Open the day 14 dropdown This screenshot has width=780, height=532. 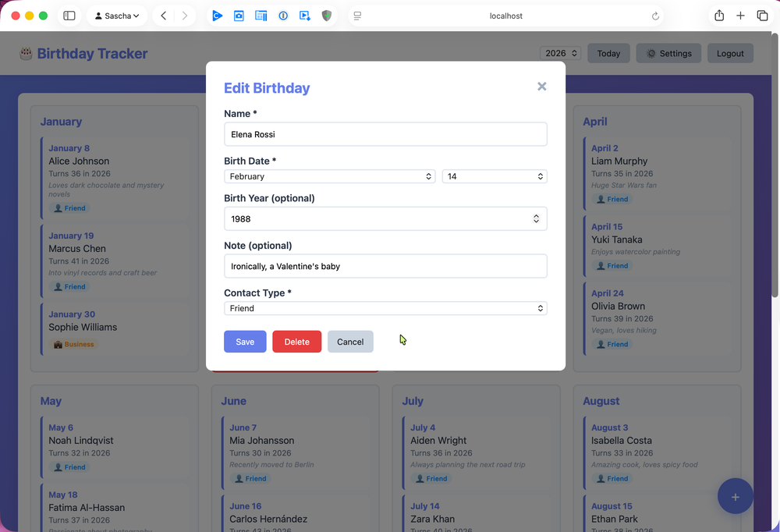[x=495, y=176]
